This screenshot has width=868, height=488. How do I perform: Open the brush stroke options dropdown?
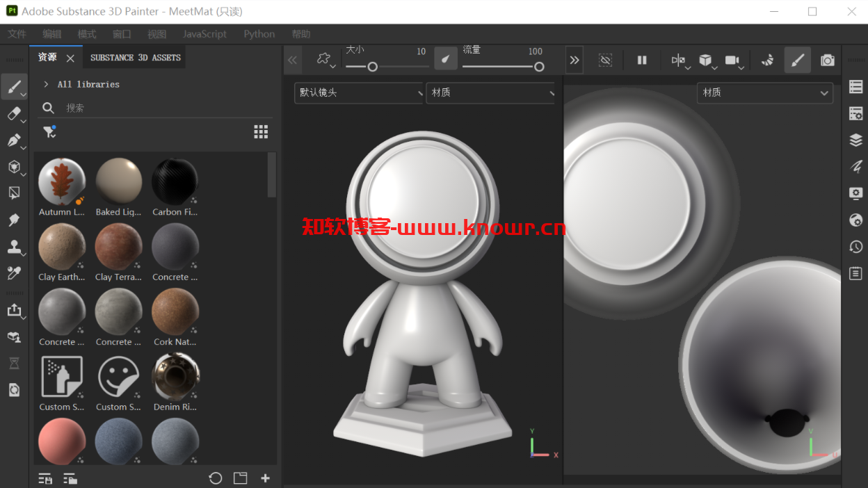tap(325, 60)
